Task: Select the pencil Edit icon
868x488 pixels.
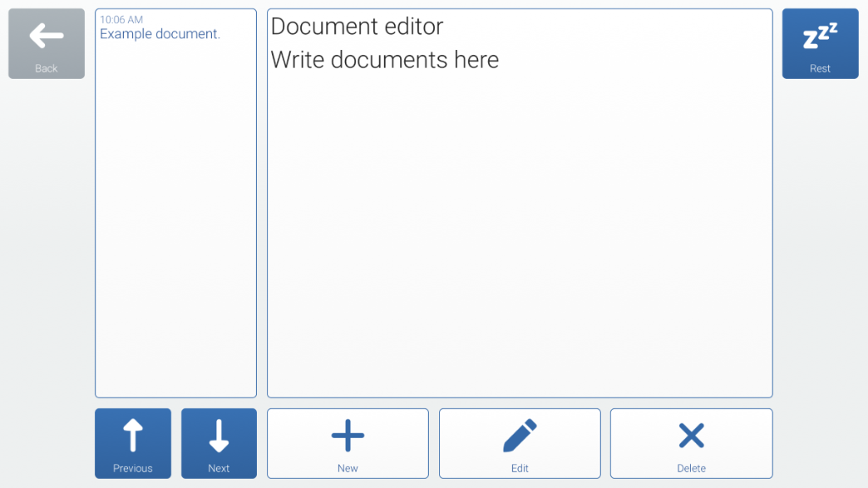Action: point(520,435)
